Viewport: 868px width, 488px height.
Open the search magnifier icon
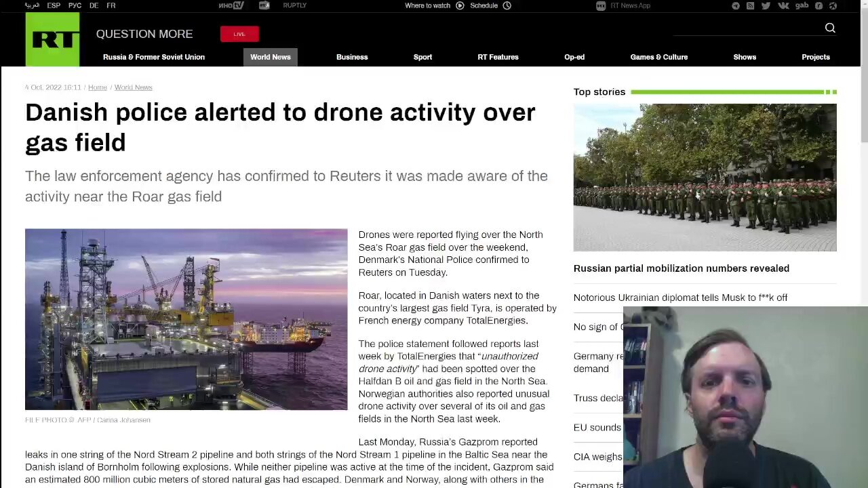point(830,28)
